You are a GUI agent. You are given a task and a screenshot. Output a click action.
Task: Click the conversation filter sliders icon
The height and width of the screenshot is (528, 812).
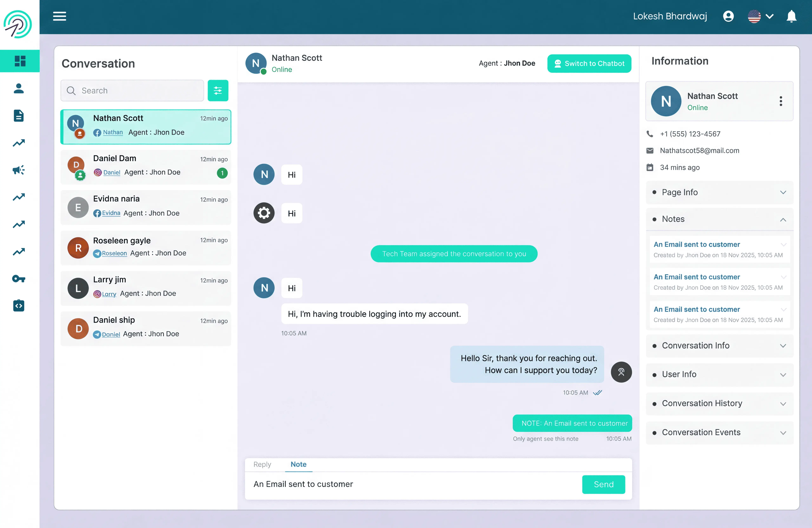(x=218, y=90)
